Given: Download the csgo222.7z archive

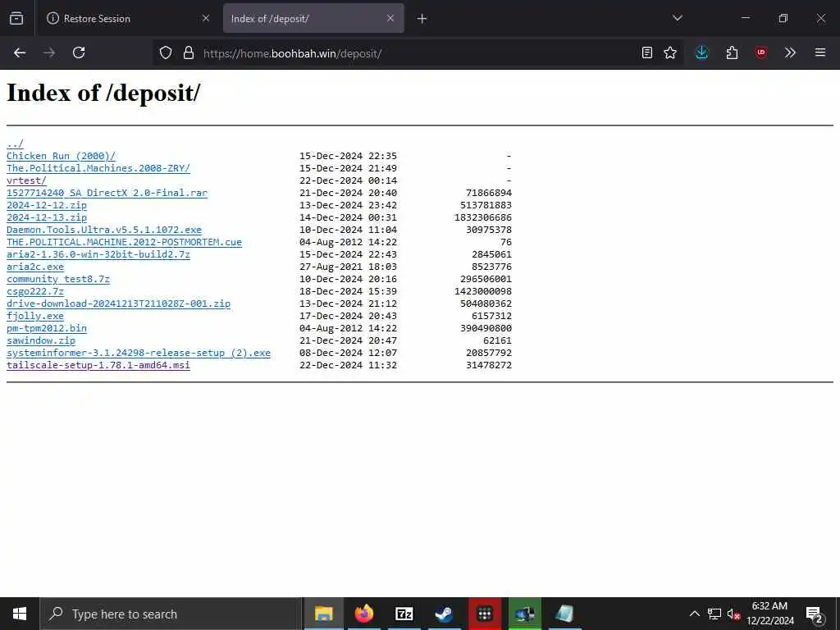Looking at the screenshot, I should (35, 291).
